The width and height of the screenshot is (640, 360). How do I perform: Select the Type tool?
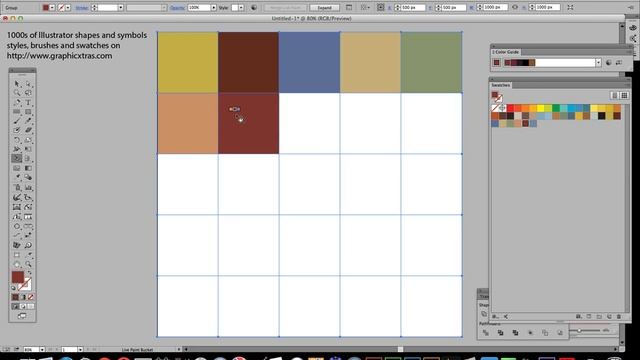click(28, 102)
